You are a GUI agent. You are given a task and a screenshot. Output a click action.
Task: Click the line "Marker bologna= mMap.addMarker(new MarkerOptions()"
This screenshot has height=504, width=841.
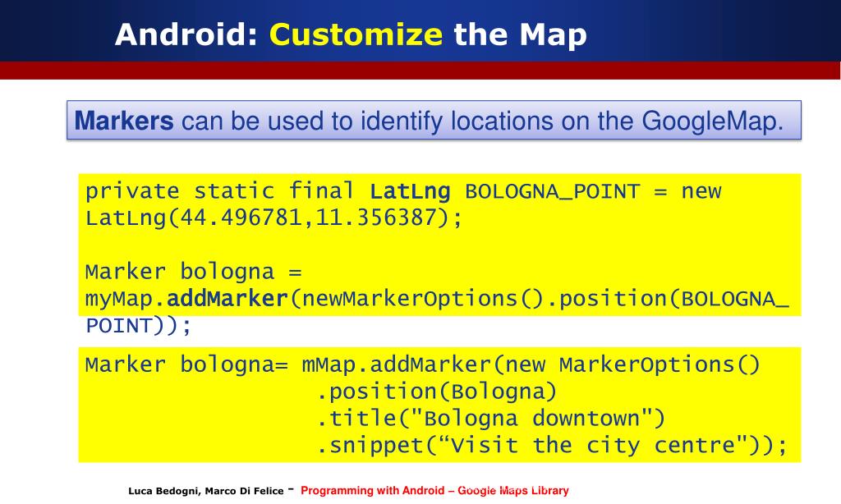(423, 365)
